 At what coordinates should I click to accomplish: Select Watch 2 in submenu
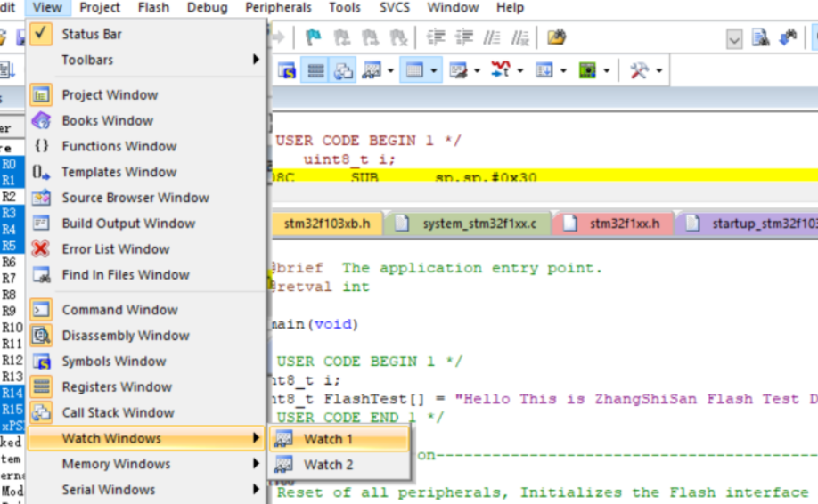[x=339, y=465]
